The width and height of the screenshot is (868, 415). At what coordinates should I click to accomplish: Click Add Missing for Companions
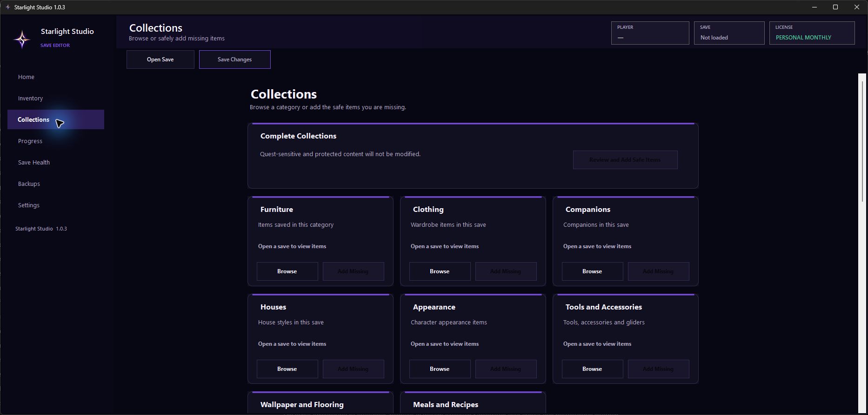(659, 271)
